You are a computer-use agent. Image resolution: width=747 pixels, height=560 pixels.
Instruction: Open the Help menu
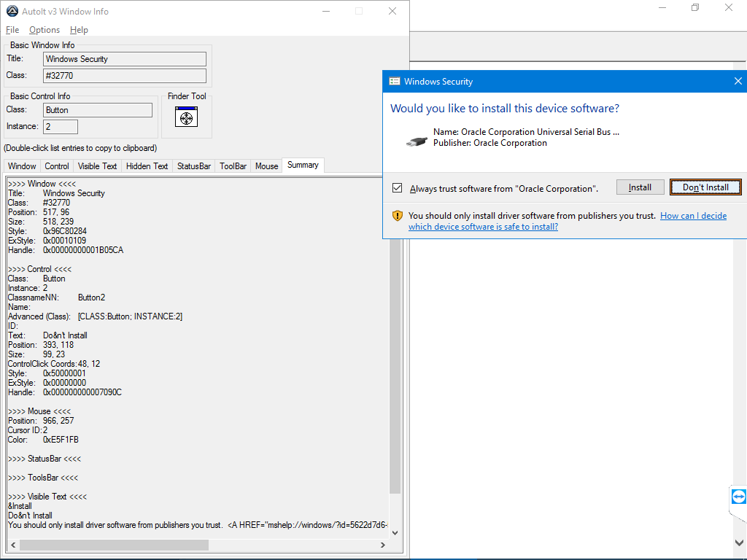[79, 29]
